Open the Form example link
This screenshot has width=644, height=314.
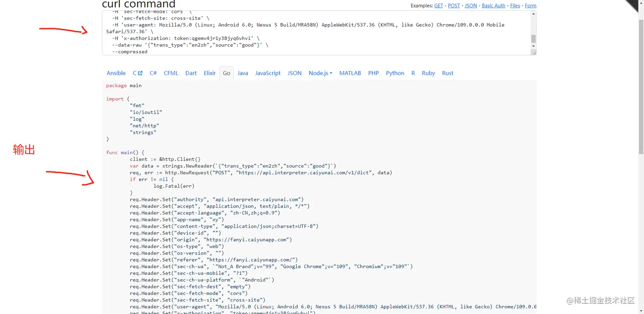click(x=530, y=6)
